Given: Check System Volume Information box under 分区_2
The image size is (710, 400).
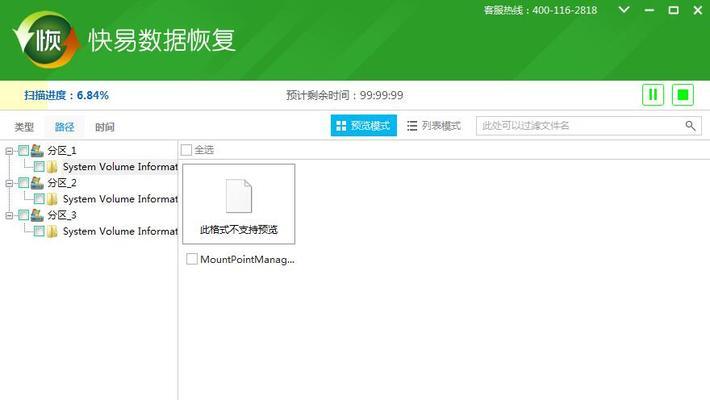Looking at the screenshot, I should point(39,199).
